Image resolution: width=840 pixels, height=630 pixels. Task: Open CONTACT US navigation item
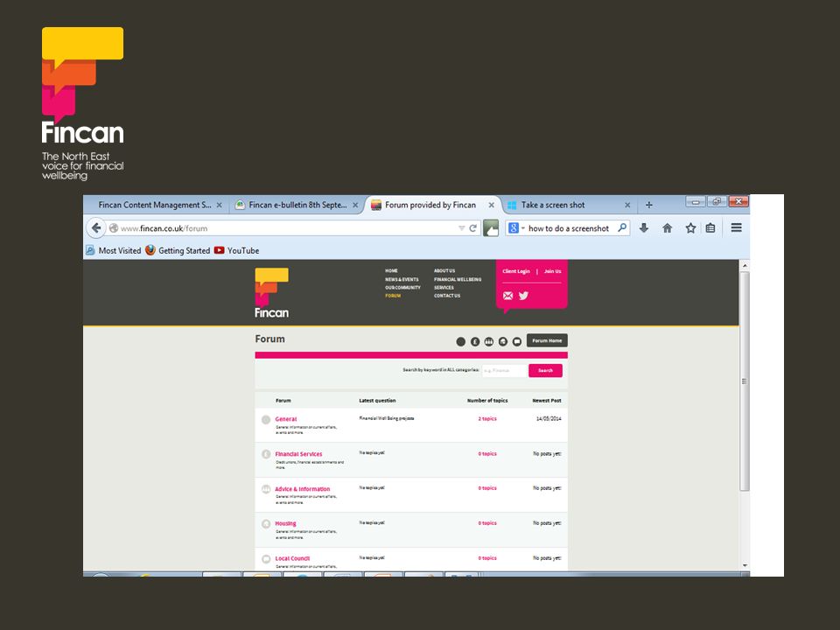(x=447, y=296)
